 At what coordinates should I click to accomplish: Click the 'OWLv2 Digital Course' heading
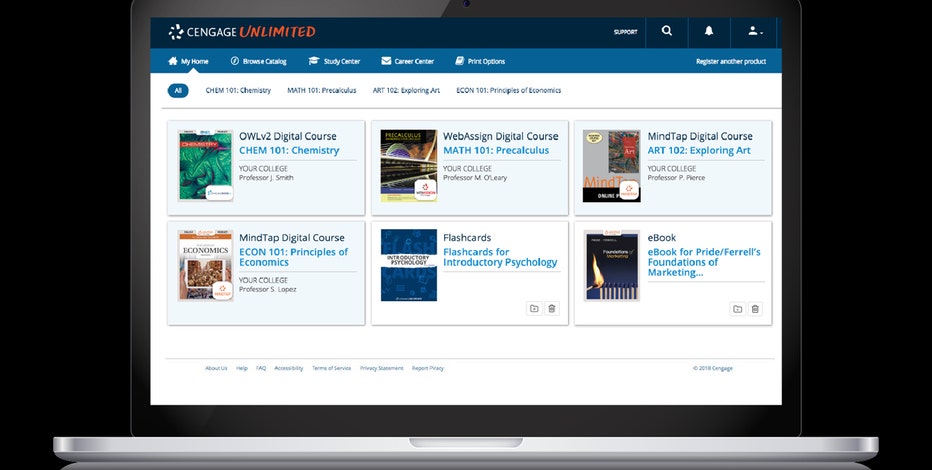288,136
